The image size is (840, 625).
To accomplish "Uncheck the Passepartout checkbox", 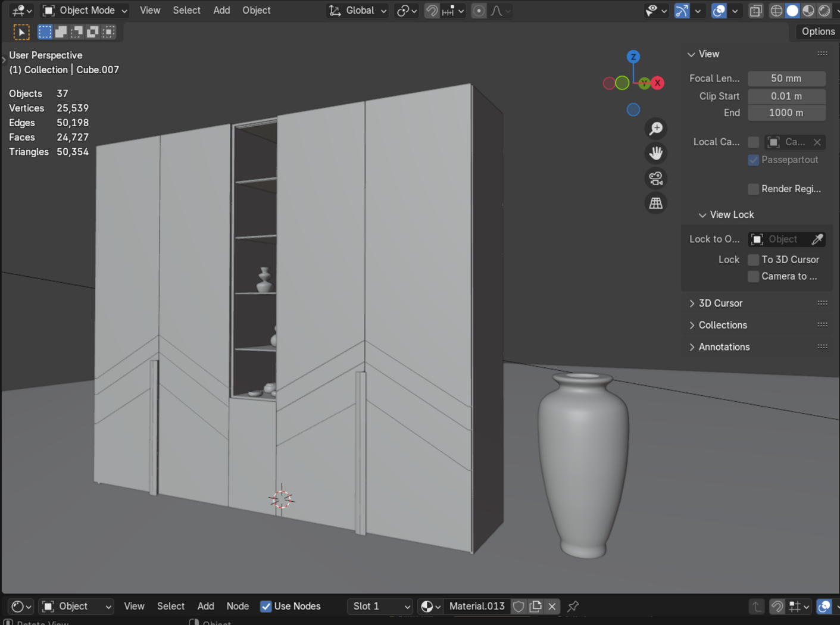I will click(754, 160).
